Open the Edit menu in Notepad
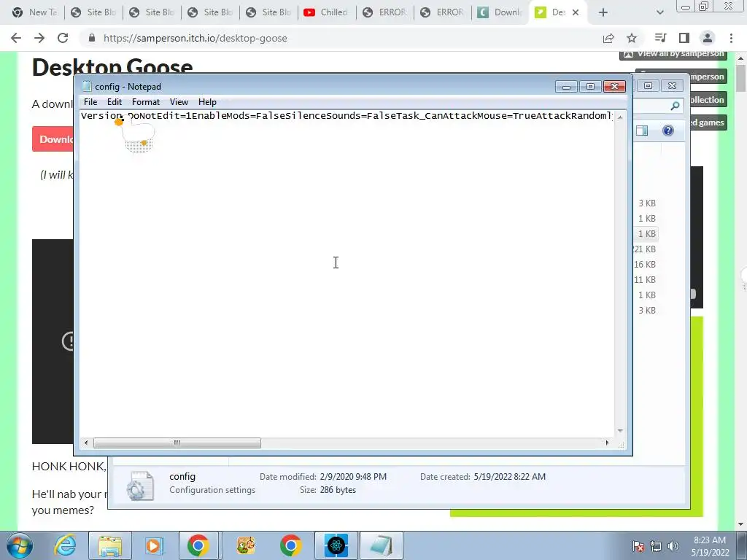This screenshot has width=747, height=560. 115,102
